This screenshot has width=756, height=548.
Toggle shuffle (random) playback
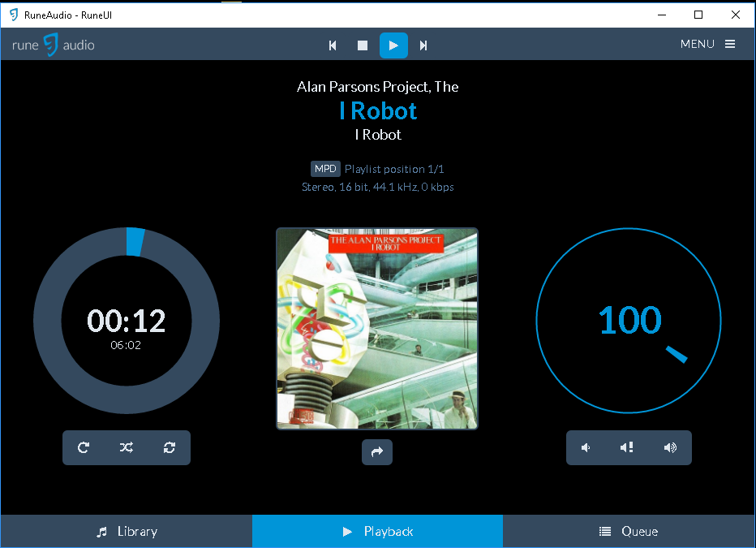tap(127, 447)
